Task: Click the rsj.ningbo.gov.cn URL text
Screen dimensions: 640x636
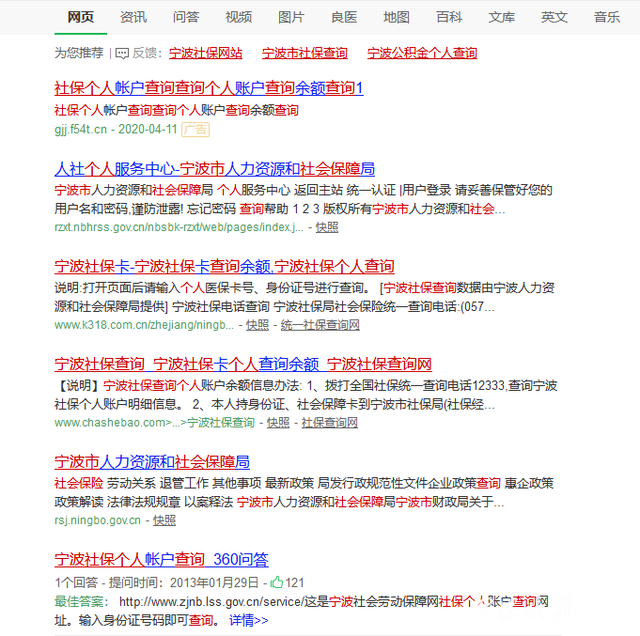Action: (98, 520)
